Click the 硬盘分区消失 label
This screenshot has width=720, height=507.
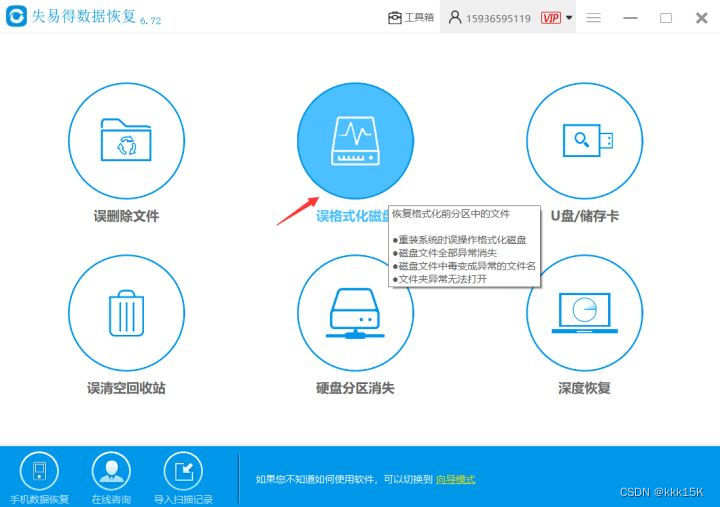355,388
